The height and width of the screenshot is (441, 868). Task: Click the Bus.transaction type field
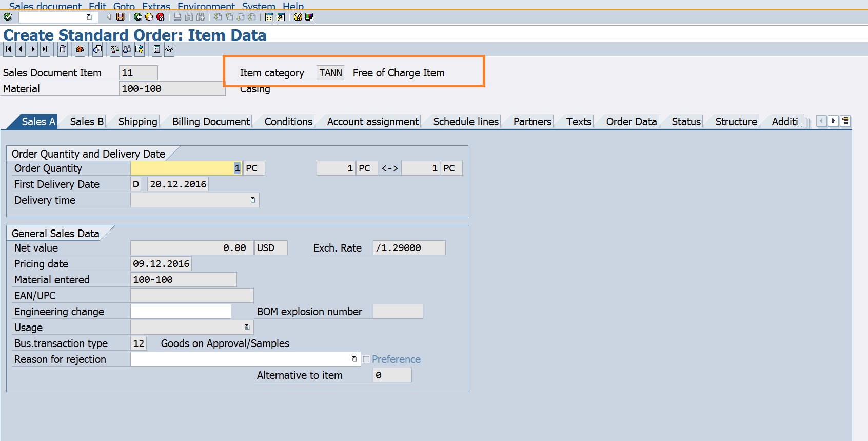[139, 343]
